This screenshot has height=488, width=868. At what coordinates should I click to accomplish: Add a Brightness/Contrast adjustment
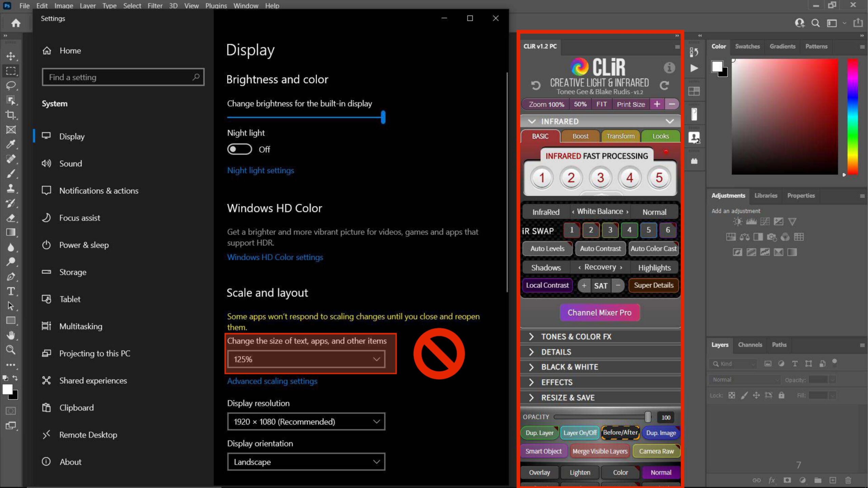click(x=737, y=222)
